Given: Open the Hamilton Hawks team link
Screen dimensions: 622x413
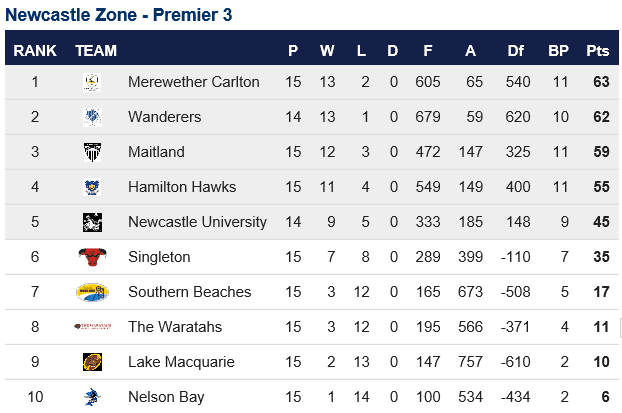Looking at the screenshot, I should click(x=182, y=186).
